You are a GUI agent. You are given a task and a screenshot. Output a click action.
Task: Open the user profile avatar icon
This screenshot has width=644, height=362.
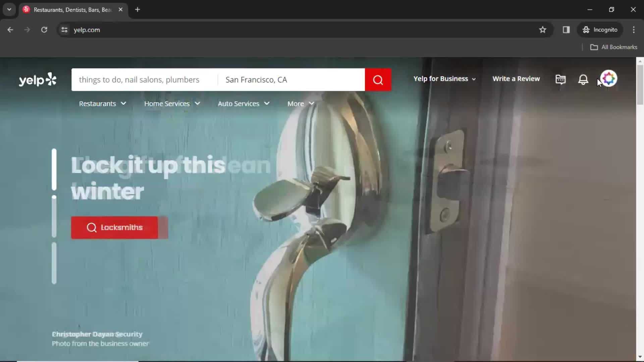point(609,79)
